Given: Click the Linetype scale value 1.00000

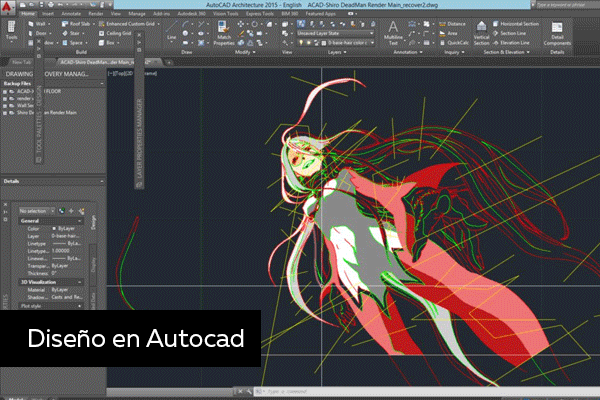Looking at the screenshot, I should [x=60, y=251].
